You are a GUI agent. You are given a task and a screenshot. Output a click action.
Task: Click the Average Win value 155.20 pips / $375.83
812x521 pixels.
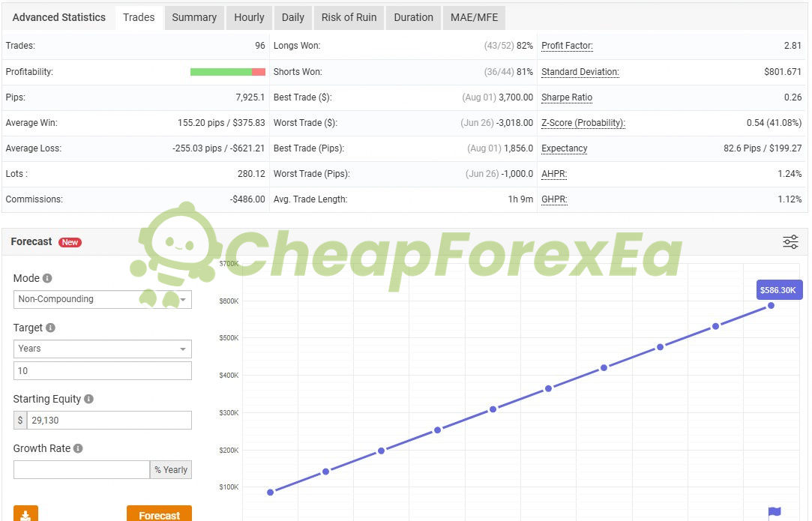(x=221, y=123)
